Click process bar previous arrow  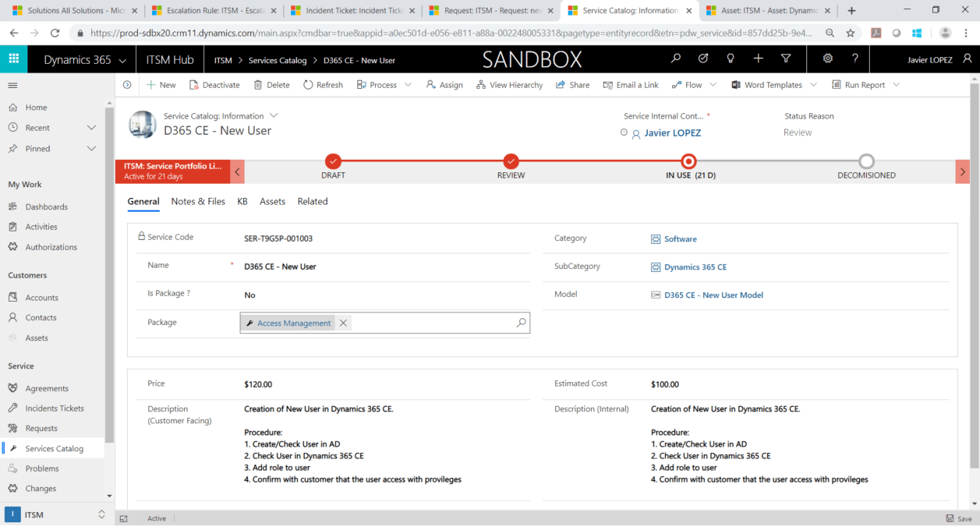tap(239, 171)
